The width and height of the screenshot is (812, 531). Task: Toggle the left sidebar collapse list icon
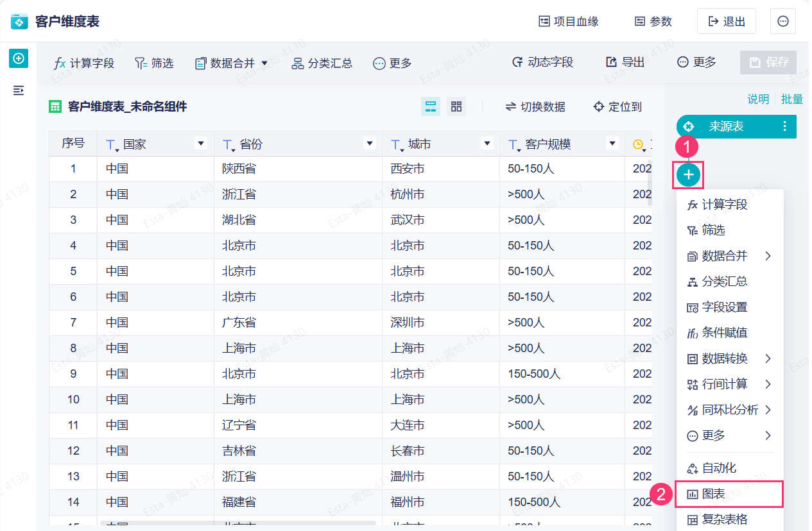19,90
